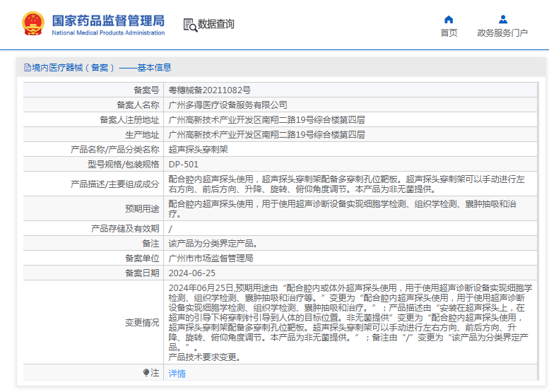549x392 pixels.
Task: Select the 备案人注册地址 label
Action: [129, 120]
